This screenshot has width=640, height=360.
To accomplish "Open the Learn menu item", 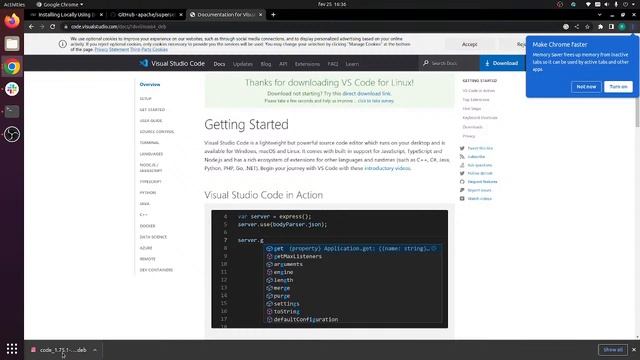I will click(352, 64).
